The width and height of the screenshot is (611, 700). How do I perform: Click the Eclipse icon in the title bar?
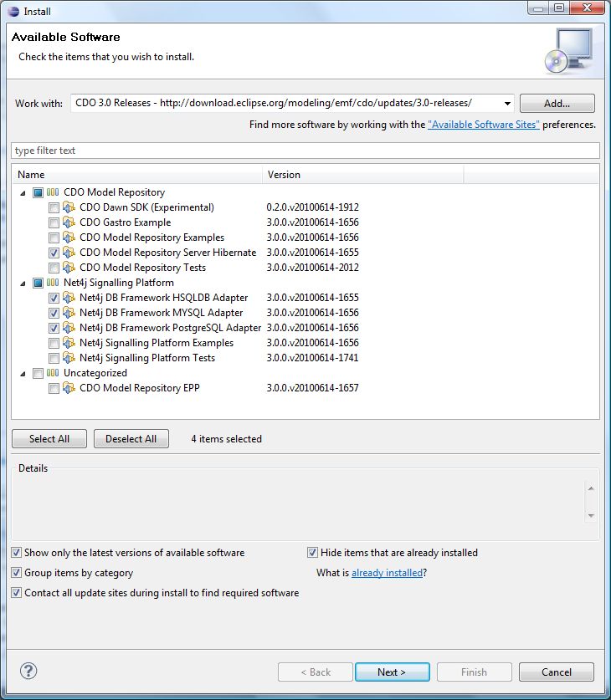click(x=13, y=12)
